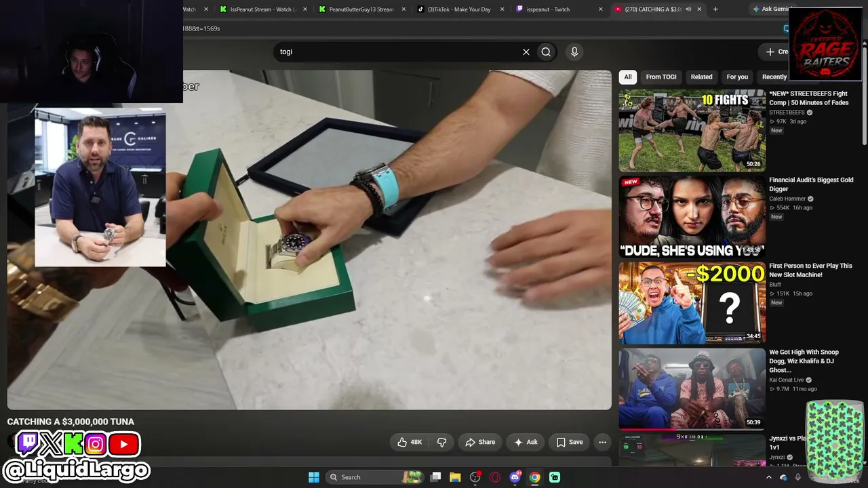Open the Windows Start menu
Image resolution: width=868 pixels, height=488 pixels.
[x=313, y=477]
